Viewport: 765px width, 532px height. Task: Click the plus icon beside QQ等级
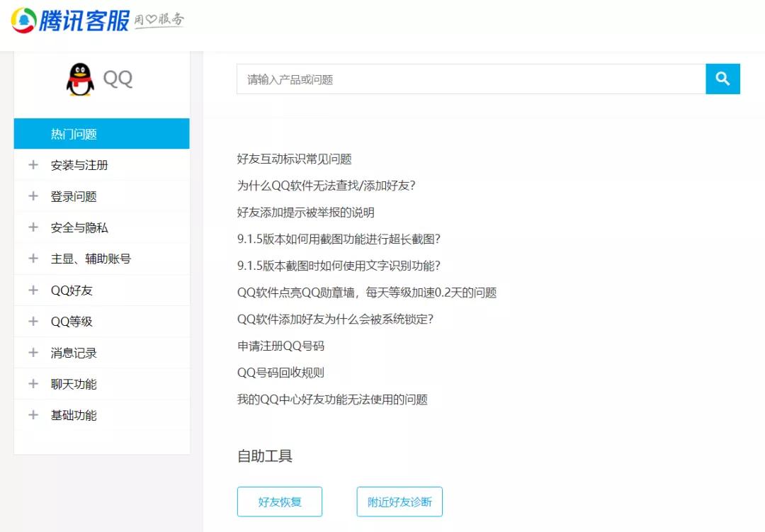point(33,321)
